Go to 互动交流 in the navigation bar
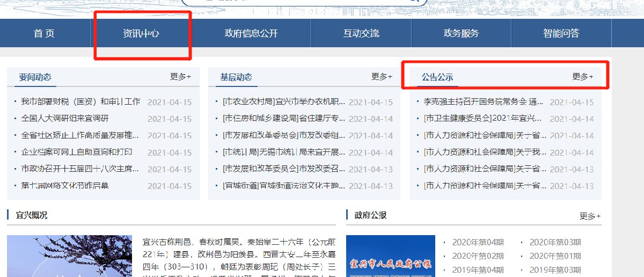This screenshot has width=644, height=277. point(361,33)
